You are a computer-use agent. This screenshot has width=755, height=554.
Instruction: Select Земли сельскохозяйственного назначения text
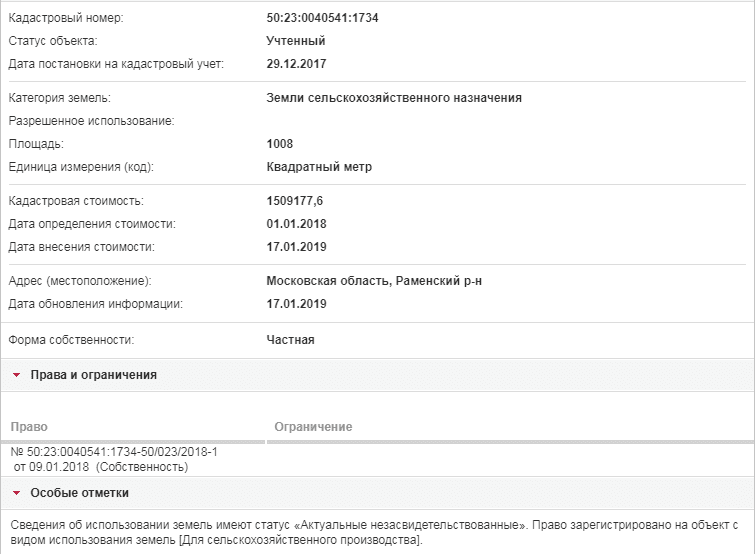[x=394, y=98]
